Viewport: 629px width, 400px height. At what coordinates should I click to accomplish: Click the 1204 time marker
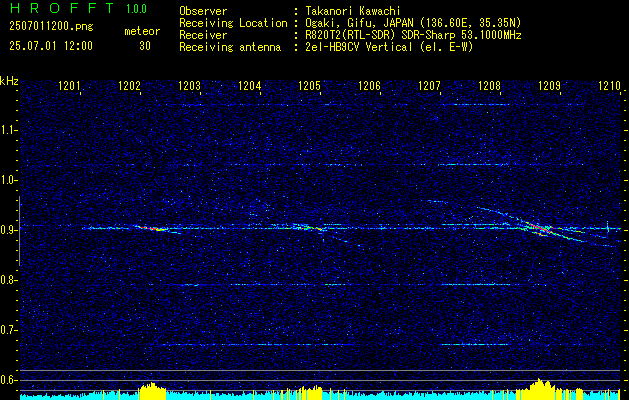pos(250,86)
